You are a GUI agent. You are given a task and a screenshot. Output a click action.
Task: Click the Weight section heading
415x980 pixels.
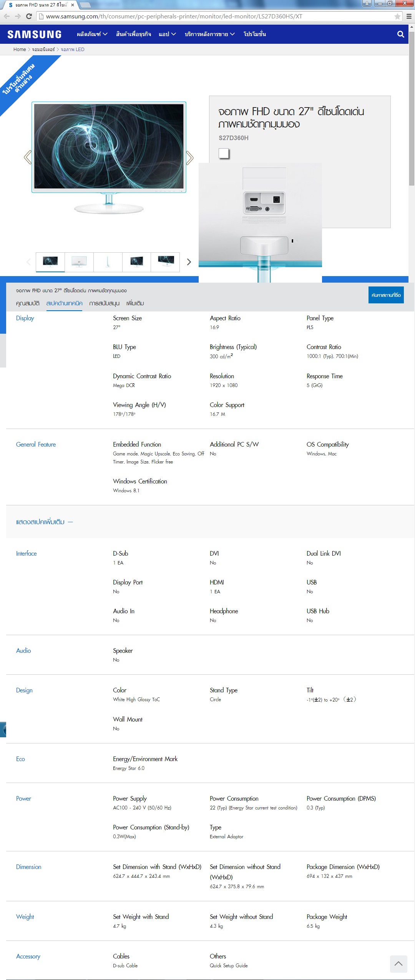(x=25, y=917)
